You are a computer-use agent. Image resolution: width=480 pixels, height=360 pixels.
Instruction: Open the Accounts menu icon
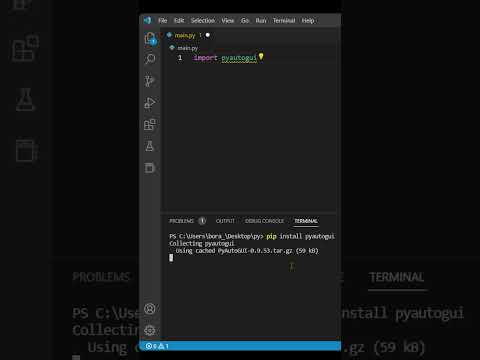(150, 309)
